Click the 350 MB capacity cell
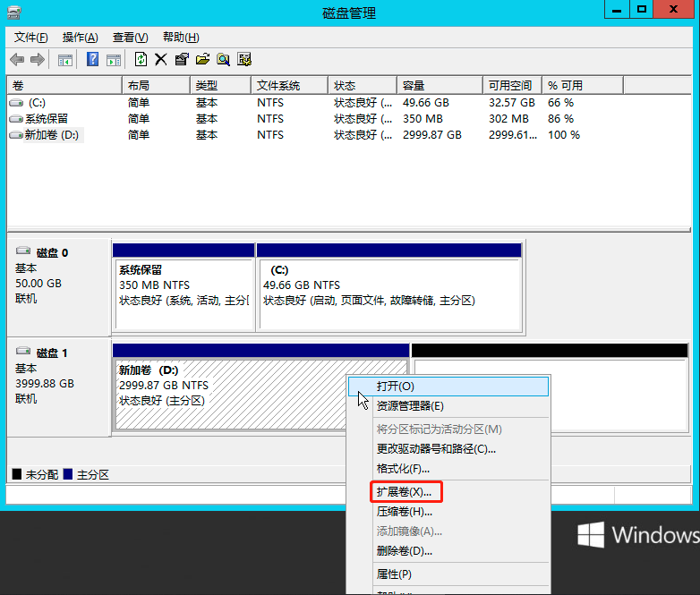Image resolution: width=700 pixels, height=595 pixels. (423, 119)
